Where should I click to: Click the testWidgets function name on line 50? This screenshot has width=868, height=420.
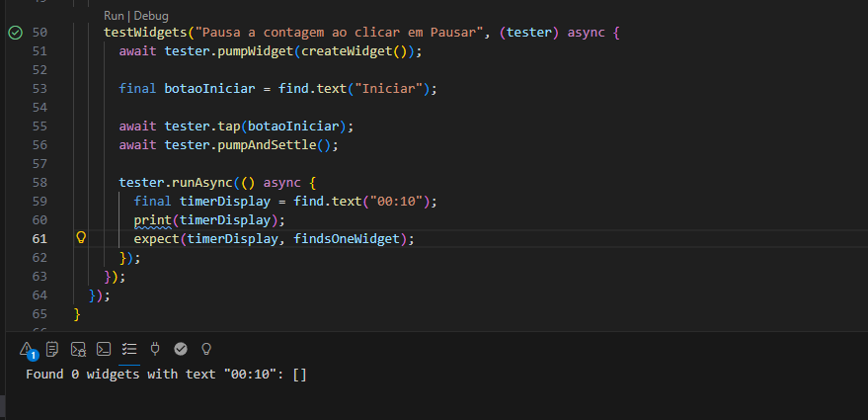click(x=145, y=33)
